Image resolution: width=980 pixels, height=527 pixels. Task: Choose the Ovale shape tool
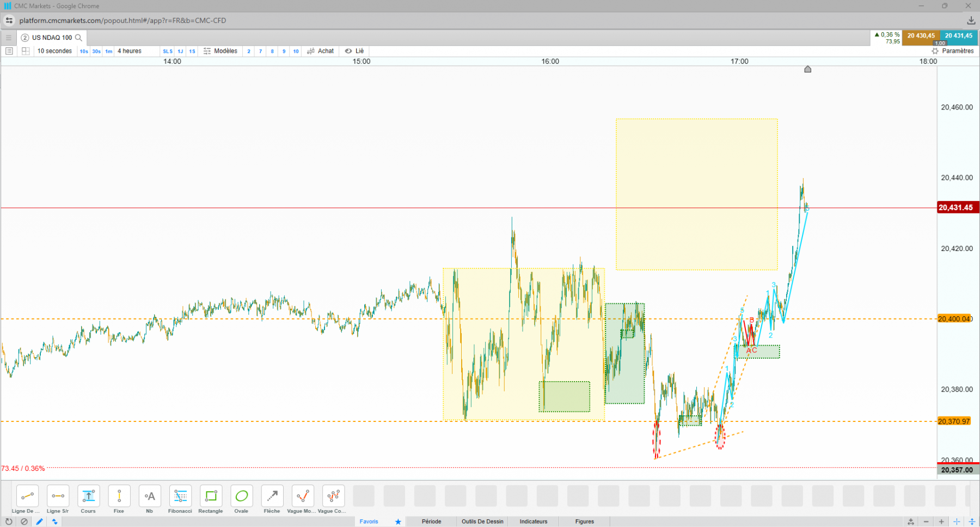241,499
